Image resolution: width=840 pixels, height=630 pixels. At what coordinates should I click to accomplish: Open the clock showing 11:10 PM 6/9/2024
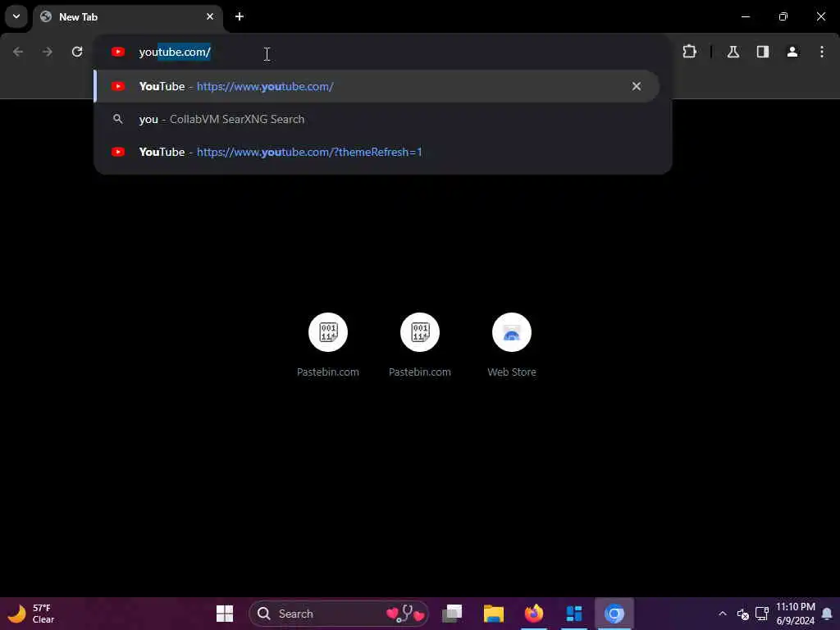[795, 614]
